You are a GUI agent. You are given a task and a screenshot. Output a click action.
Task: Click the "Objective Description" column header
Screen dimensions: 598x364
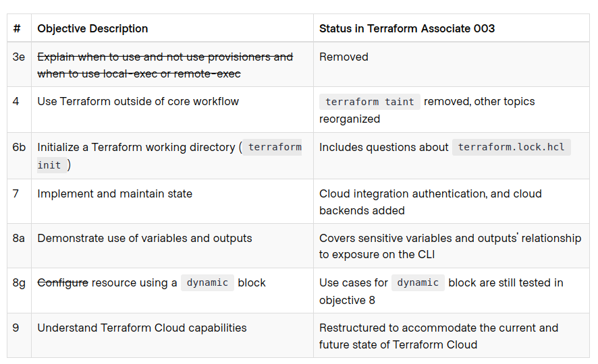[92, 28]
